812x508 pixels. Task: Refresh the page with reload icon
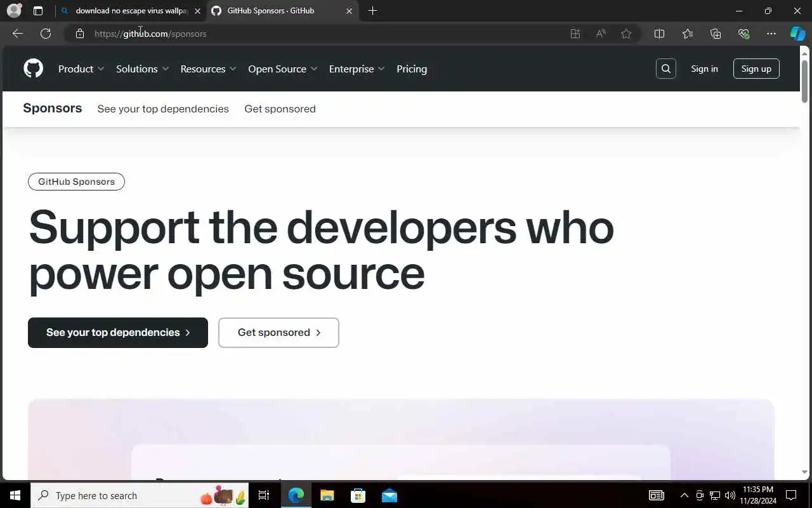[x=46, y=34]
